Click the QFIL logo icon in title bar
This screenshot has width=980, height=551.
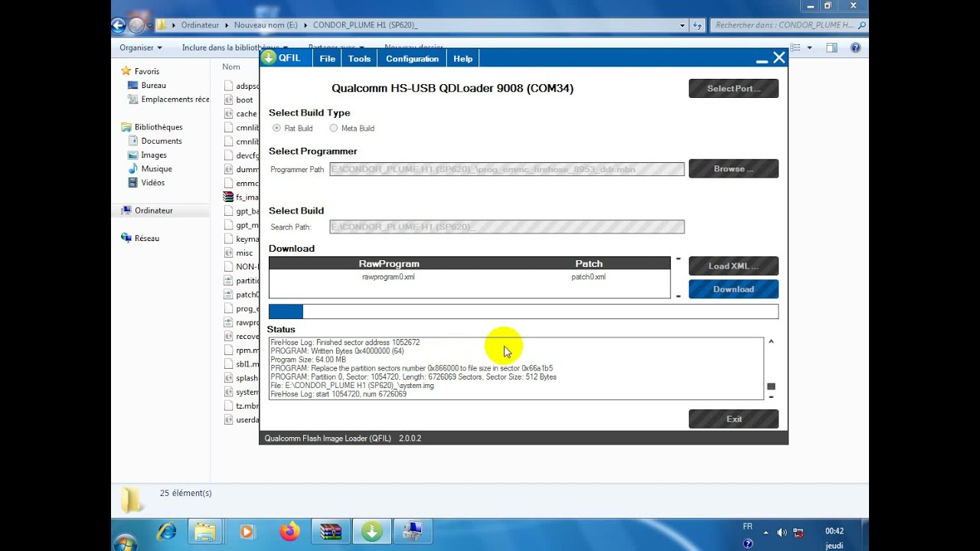(269, 58)
